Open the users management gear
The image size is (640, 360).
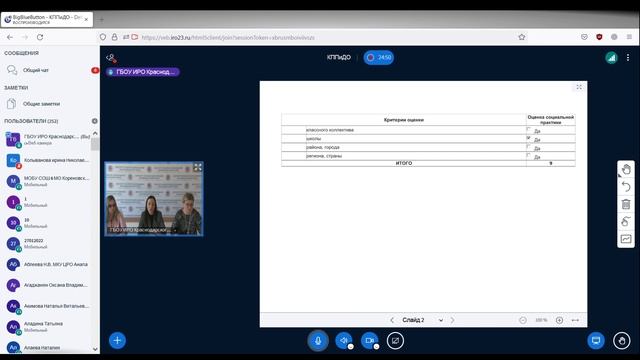point(95,121)
